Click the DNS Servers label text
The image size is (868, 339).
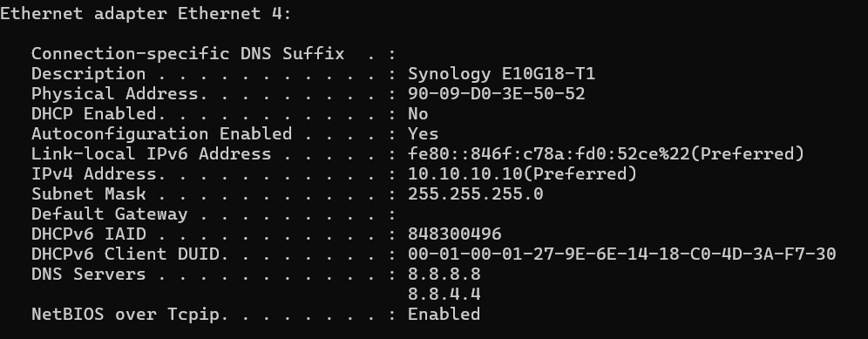tap(89, 274)
